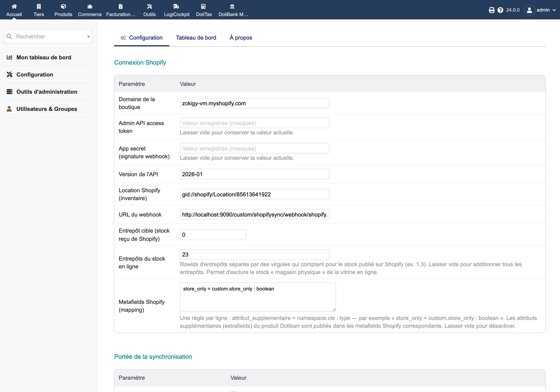Focus the URL du webhook field
Image resolution: width=560 pixels, height=392 pixels.
pos(254,214)
